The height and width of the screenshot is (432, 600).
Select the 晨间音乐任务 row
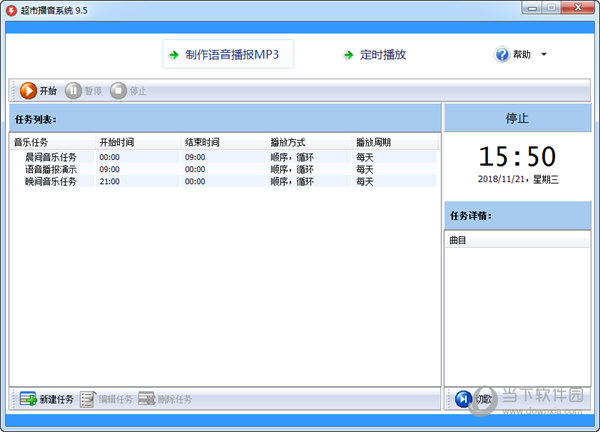click(50, 157)
